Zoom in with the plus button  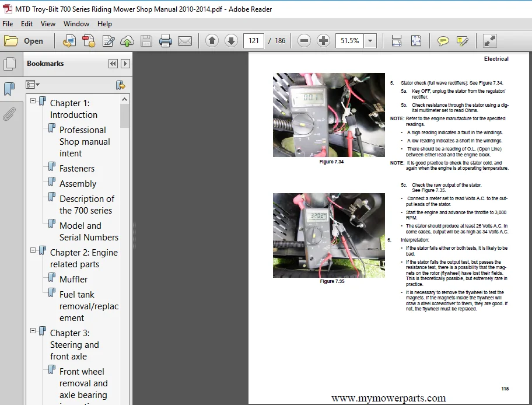pyautogui.click(x=323, y=41)
